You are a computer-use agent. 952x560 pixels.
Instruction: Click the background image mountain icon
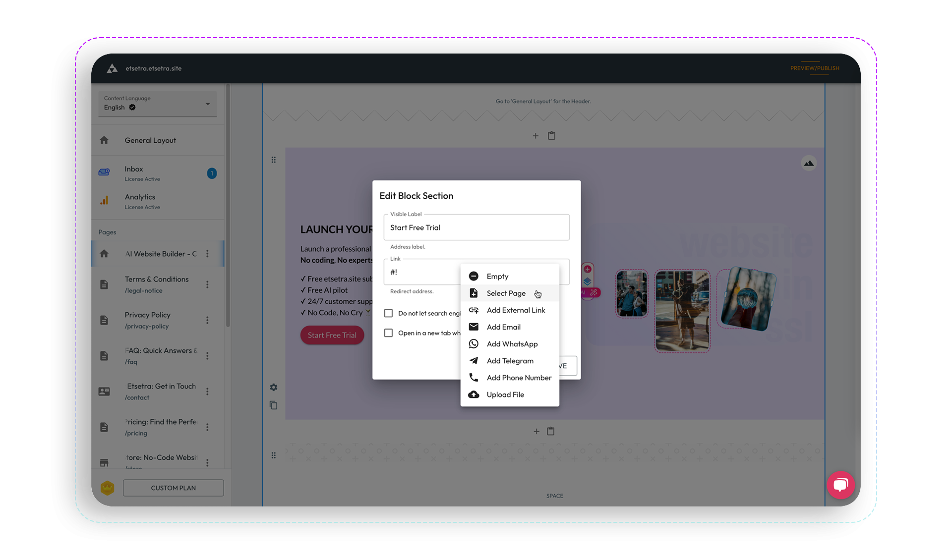pyautogui.click(x=809, y=163)
